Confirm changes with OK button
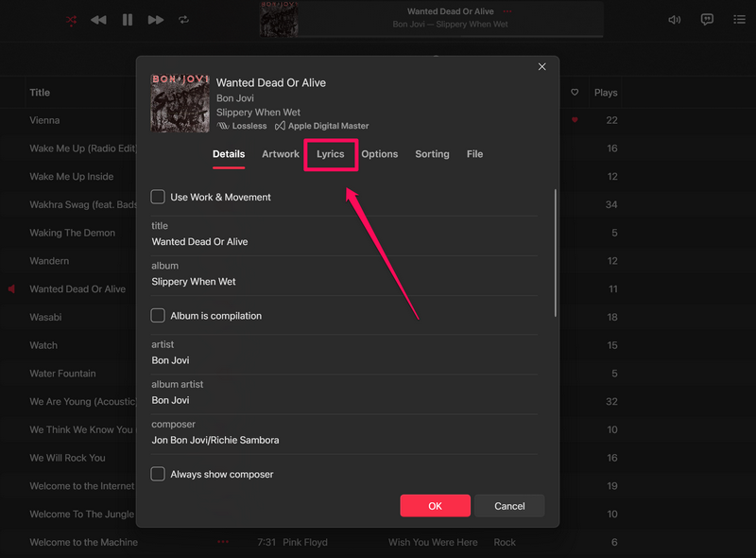The height and width of the screenshot is (558, 756). (x=435, y=506)
